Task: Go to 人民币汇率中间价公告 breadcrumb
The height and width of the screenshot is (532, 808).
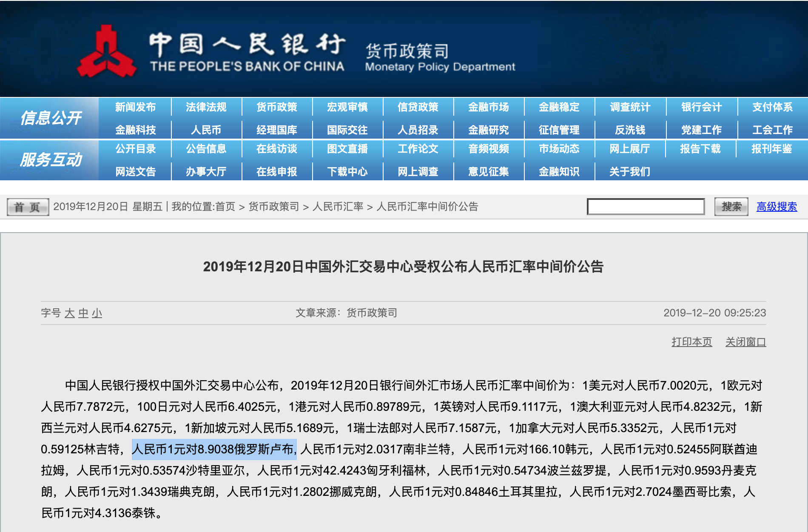Action: 427,207
